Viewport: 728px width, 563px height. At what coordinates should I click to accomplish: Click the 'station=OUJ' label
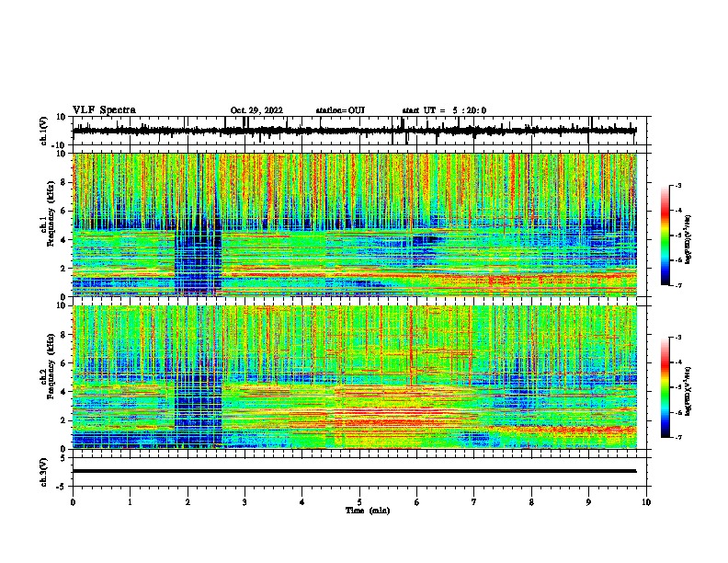(x=340, y=110)
